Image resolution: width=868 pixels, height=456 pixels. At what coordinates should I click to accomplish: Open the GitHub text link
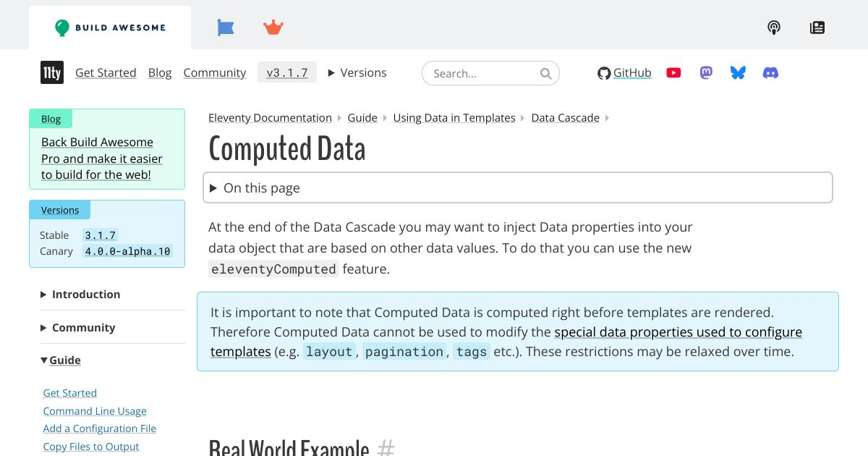click(x=632, y=72)
